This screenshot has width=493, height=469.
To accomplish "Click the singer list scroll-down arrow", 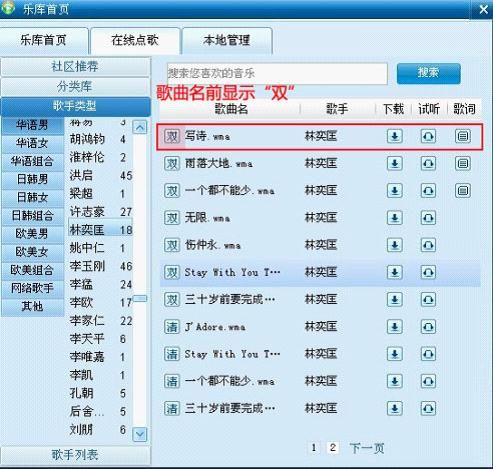I will click(x=140, y=434).
